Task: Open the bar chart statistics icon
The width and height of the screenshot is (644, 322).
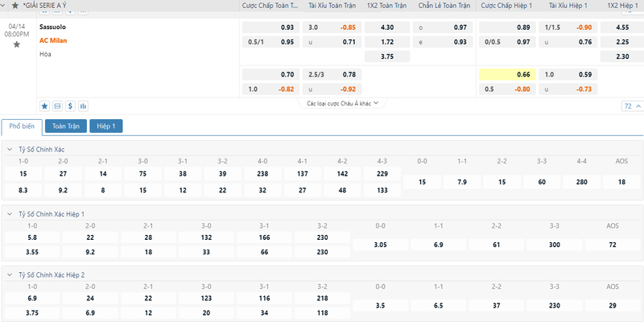Action: (84, 106)
